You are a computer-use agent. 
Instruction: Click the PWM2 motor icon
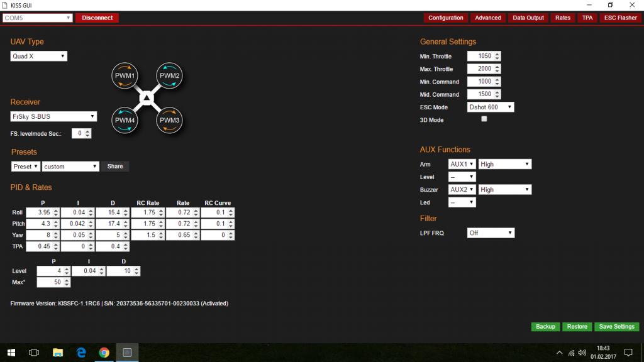(x=169, y=75)
